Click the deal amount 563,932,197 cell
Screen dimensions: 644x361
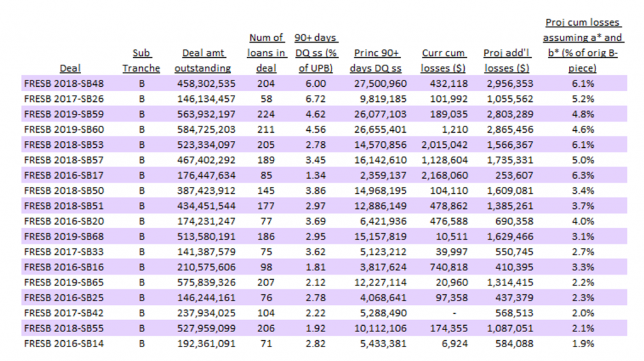click(x=205, y=114)
